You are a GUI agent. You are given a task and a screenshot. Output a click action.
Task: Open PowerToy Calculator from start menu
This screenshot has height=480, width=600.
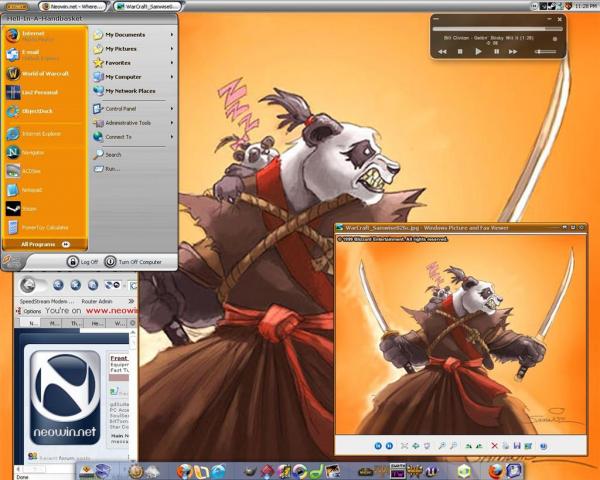45,227
